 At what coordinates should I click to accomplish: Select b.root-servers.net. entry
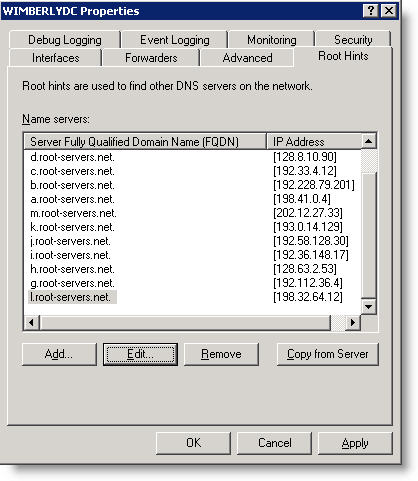tap(72, 185)
